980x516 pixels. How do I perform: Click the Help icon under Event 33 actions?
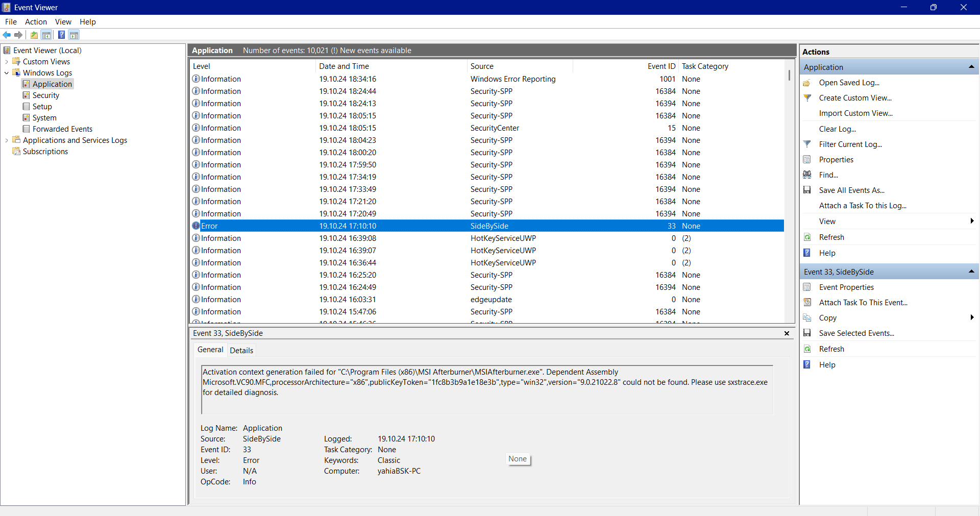807,365
